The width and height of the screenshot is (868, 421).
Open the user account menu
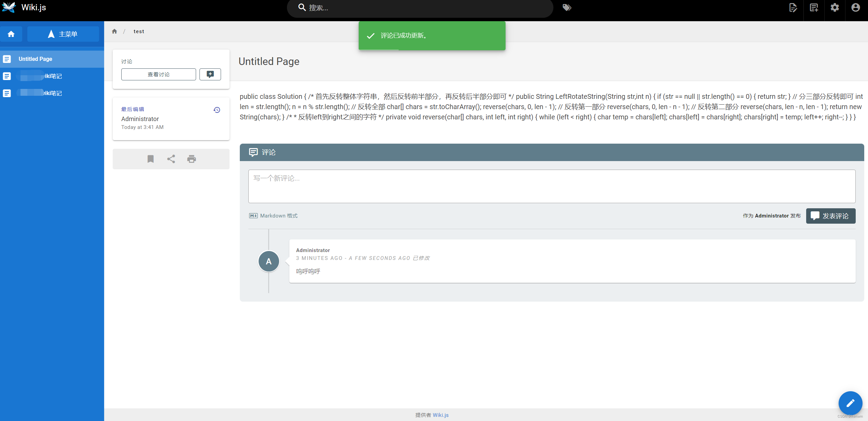(856, 8)
